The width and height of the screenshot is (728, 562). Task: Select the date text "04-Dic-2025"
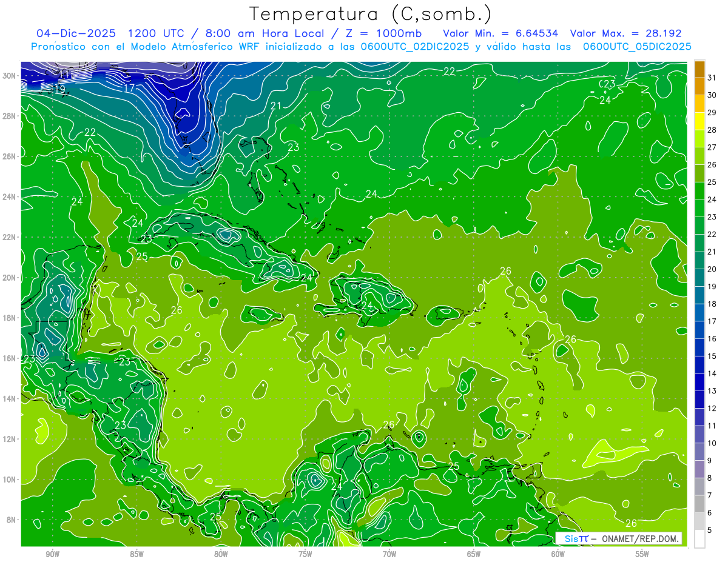[x=76, y=33]
